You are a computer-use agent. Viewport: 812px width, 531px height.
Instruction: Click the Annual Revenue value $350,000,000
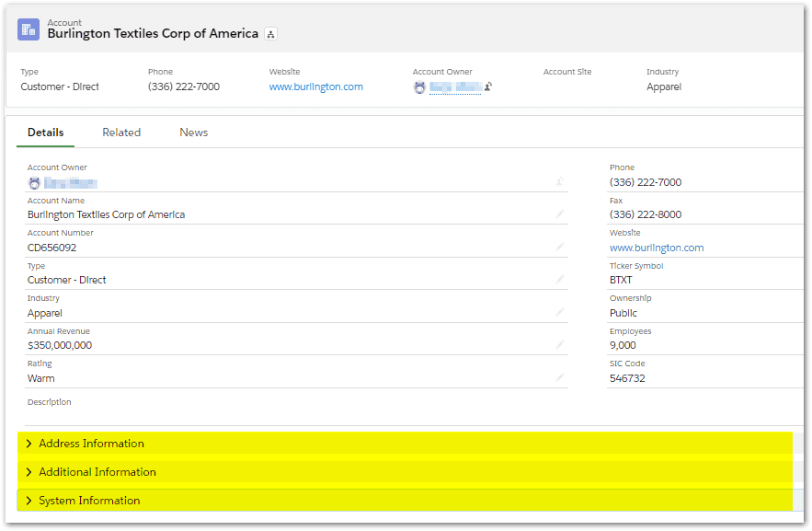point(60,345)
